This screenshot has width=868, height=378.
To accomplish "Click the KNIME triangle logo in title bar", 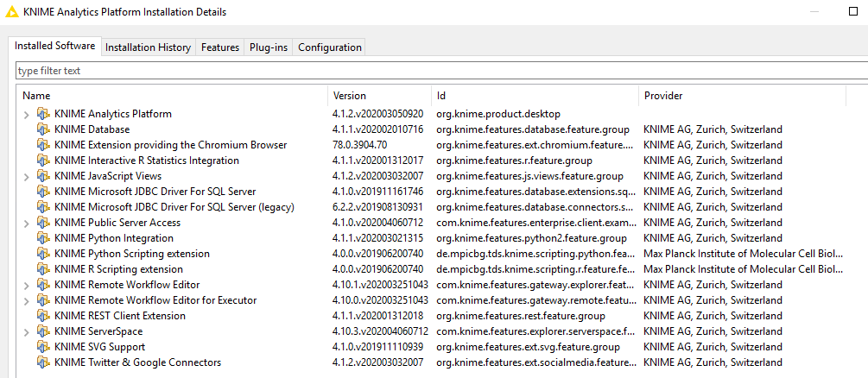I will coord(11,11).
